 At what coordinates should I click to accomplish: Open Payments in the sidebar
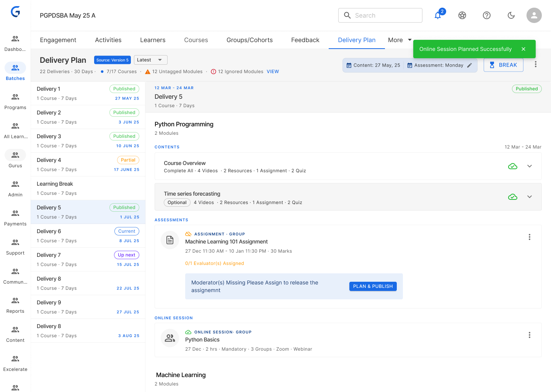pos(15,218)
